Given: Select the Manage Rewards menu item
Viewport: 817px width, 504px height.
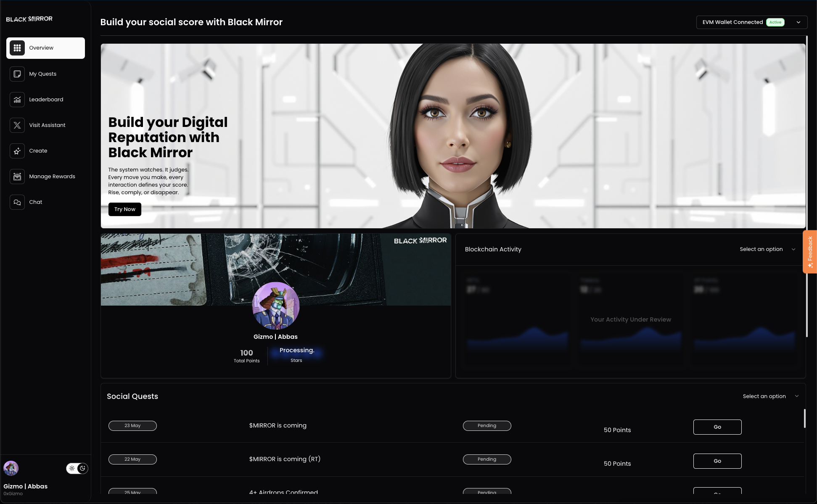Looking at the screenshot, I should [x=52, y=177].
